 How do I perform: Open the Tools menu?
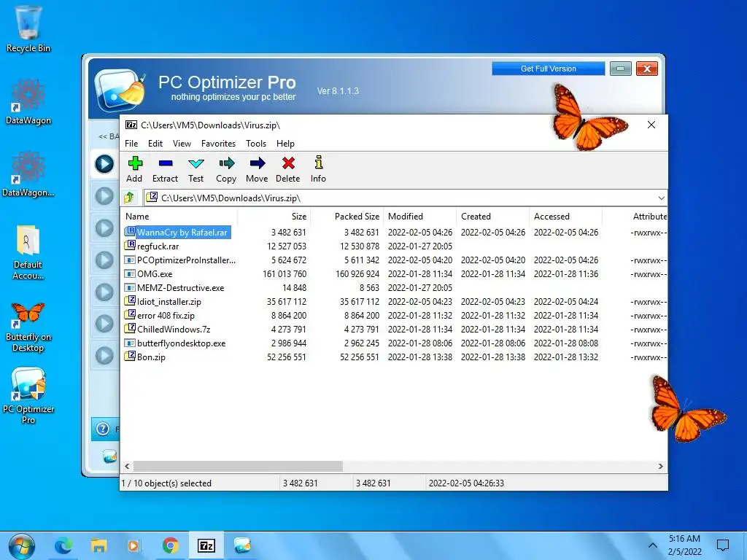coord(256,144)
